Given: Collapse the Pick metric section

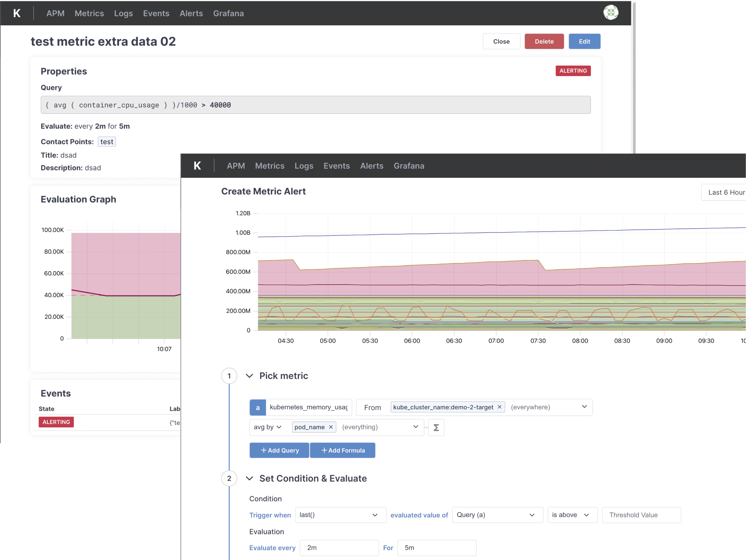Looking at the screenshot, I should pyautogui.click(x=249, y=376).
